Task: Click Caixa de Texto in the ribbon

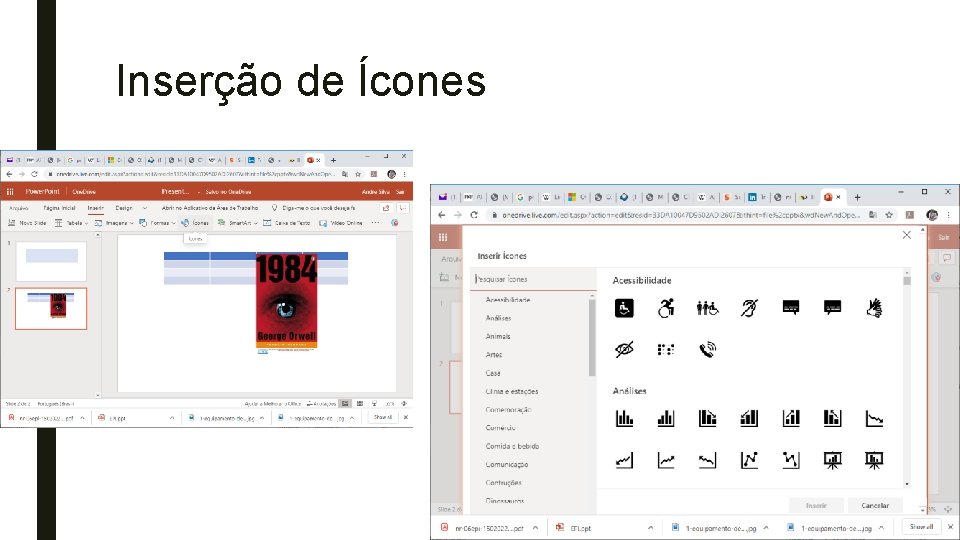Action: tap(287, 223)
